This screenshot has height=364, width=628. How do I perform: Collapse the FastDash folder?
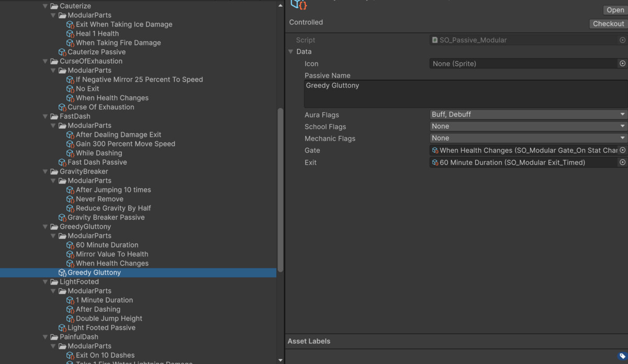point(46,117)
